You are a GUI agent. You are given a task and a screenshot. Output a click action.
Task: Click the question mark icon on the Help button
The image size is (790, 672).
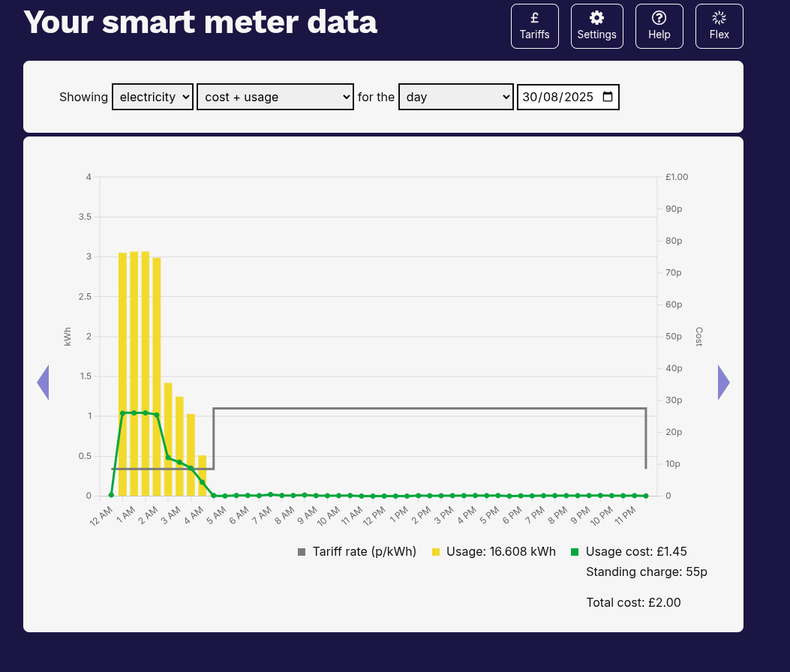pyautogui.click(x=659, y=16)
